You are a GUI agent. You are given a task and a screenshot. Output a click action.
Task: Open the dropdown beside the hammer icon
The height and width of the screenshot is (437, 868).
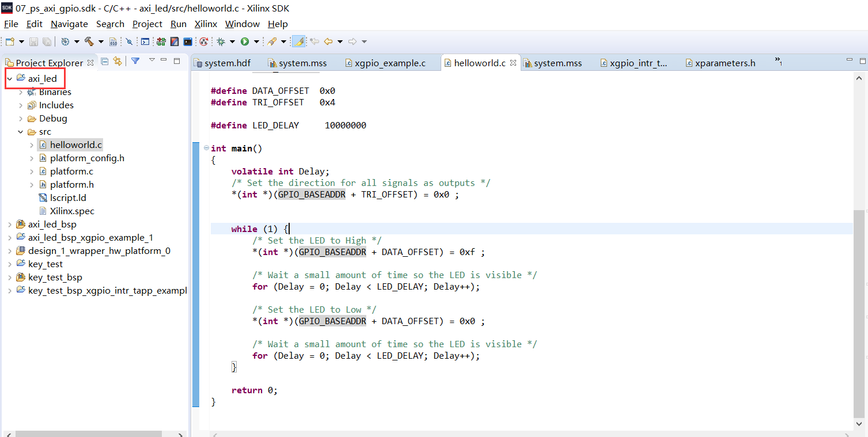click(101, 41)
